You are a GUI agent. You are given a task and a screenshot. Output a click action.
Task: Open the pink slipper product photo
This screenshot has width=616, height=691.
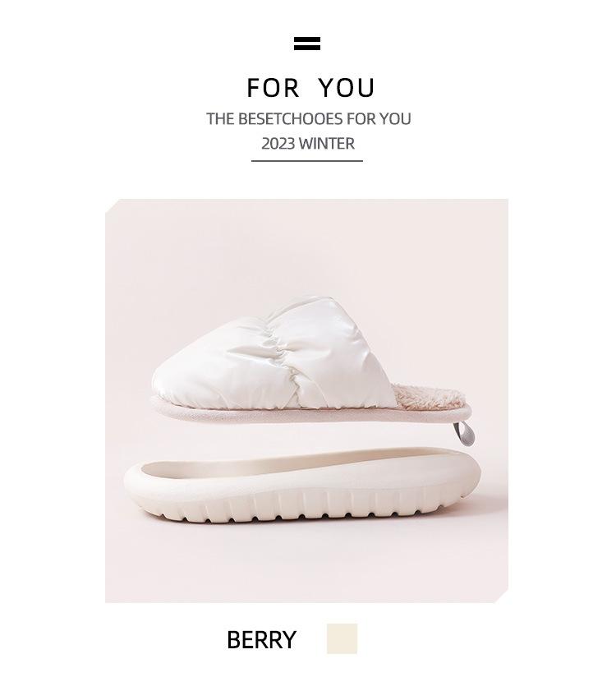(x=306, y=401)
